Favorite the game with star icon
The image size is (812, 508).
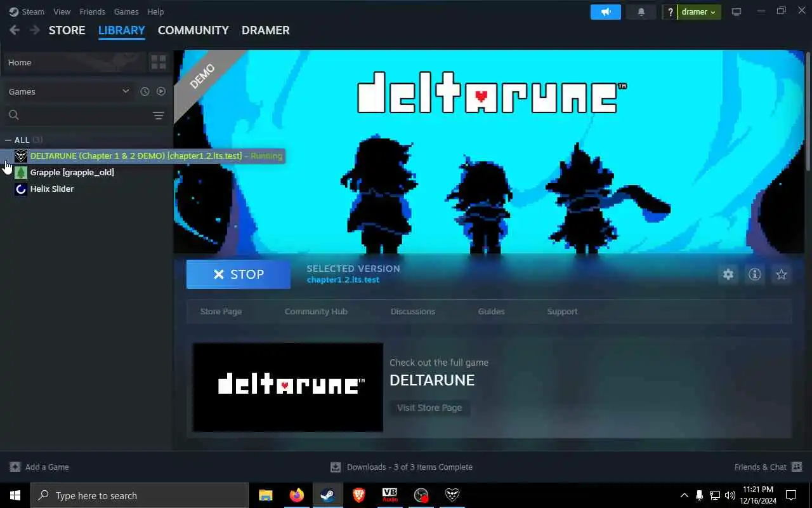[782, 274]
